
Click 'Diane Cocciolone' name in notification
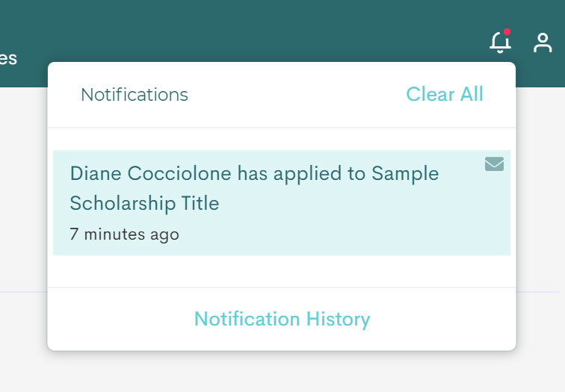point(151,173)
